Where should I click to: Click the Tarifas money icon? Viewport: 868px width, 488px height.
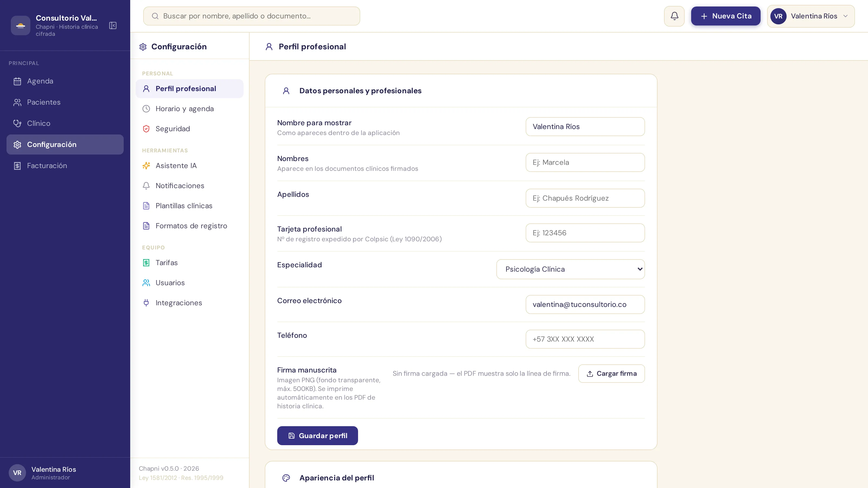point(146,263)
